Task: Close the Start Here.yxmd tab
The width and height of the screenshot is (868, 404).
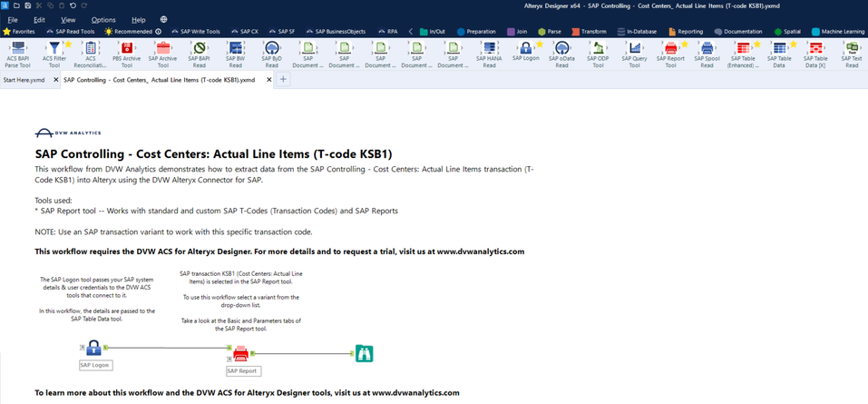Action: 55,80
